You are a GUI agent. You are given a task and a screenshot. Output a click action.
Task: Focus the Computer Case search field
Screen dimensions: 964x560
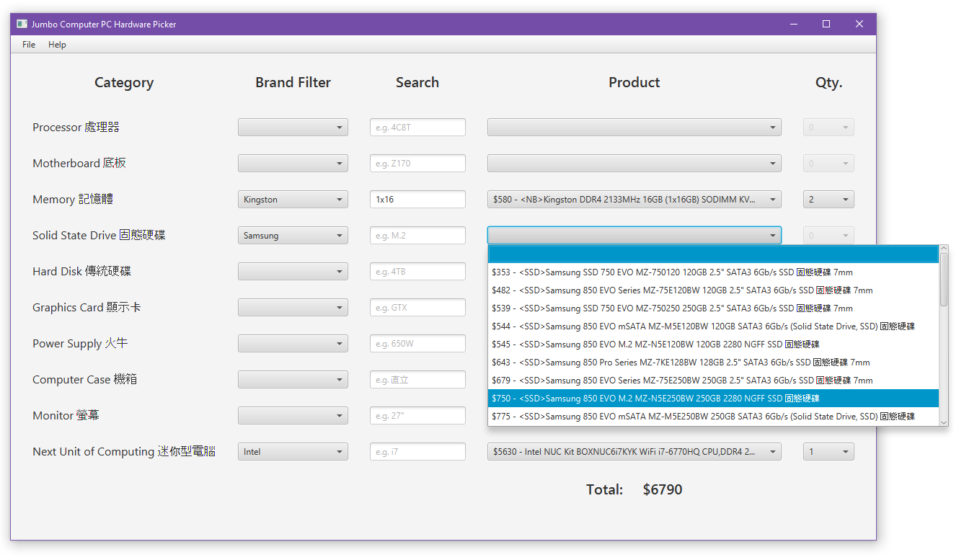coord(417,380)
